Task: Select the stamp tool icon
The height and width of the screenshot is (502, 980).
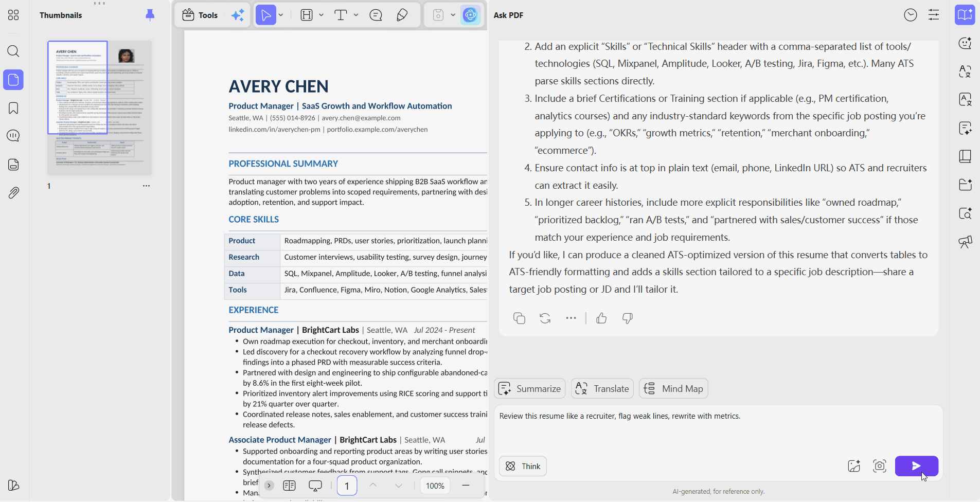Action: click(x=438, y=15)
